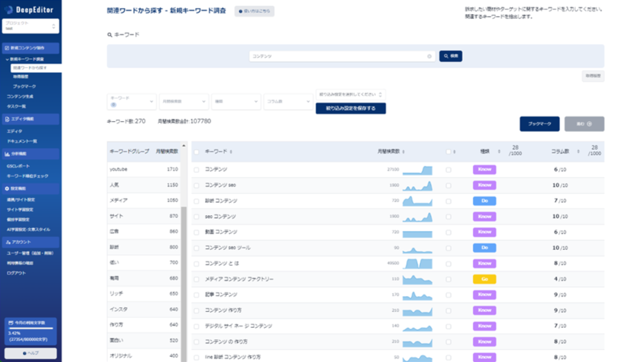Click the Know badge in seo コンテンツ row

pyautogui.click(x=484, y=217)
